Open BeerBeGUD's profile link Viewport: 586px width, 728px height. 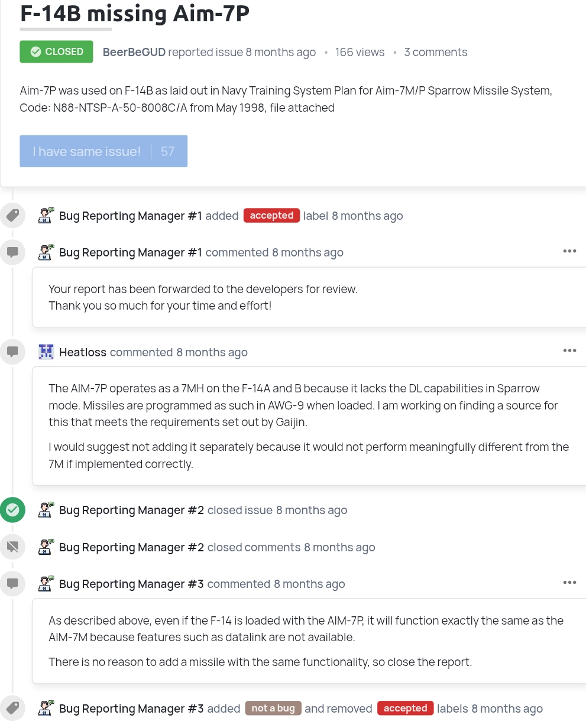[x=134, y=53]
